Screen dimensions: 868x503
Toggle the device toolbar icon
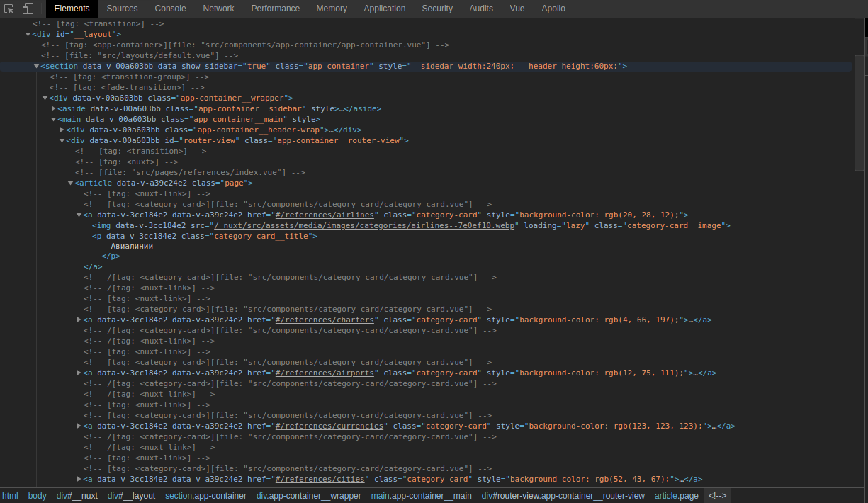click(28, 9)
